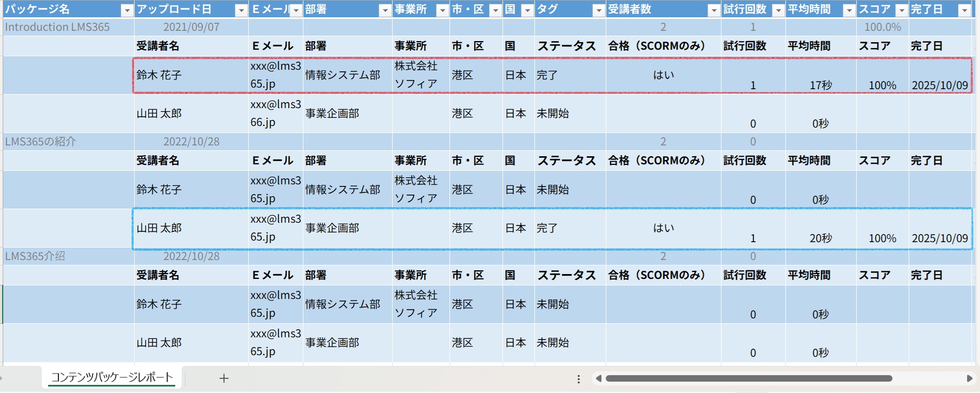Viewport: 980px width, 393px height.
Task: Select 山田 太郎 in the LMS365の紹介 section
Action: coord(191,228)
